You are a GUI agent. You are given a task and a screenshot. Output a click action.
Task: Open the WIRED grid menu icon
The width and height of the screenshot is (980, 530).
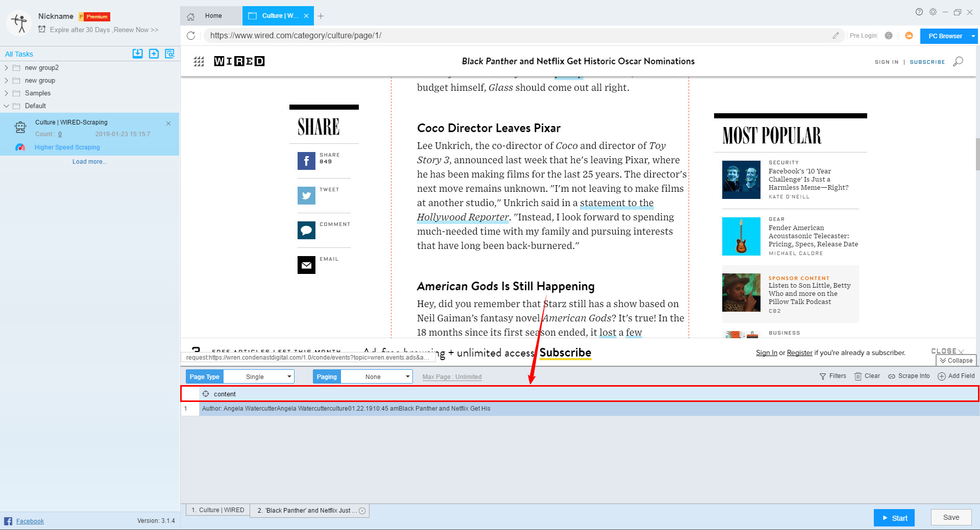point(199,61)
